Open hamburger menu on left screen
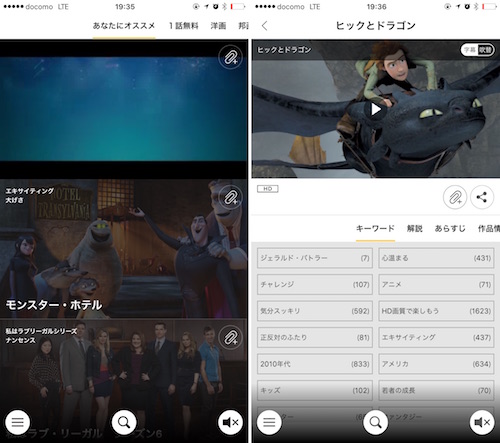The height and width of the screenshot is (443, 500). pyautogui.click(x=18, y=422)
